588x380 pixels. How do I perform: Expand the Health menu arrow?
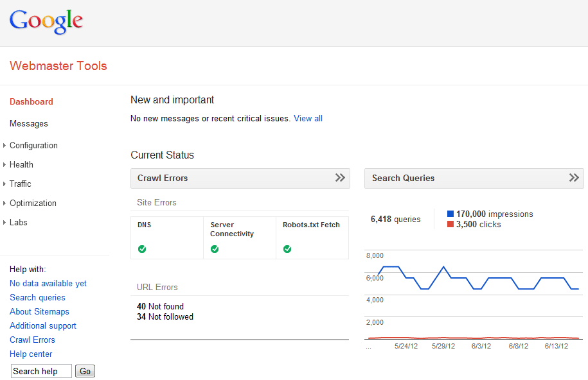click(x=4, y=164)
